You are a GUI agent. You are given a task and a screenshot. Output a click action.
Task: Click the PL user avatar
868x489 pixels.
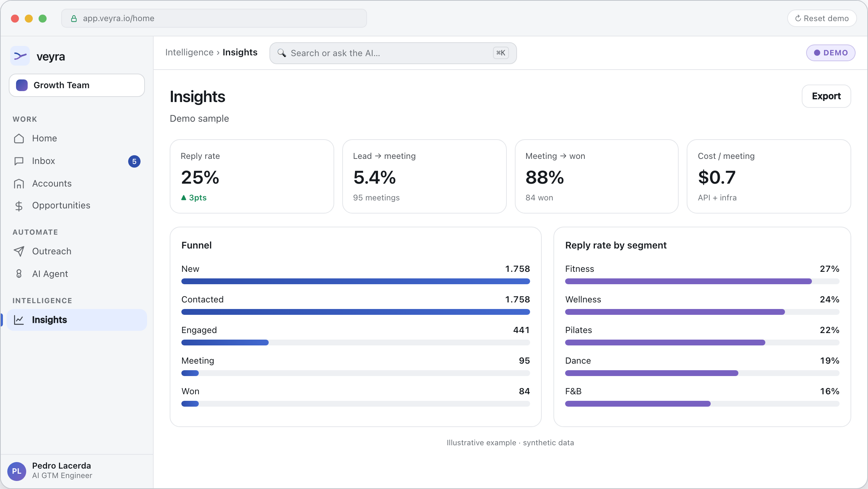(x=17, y=471)
